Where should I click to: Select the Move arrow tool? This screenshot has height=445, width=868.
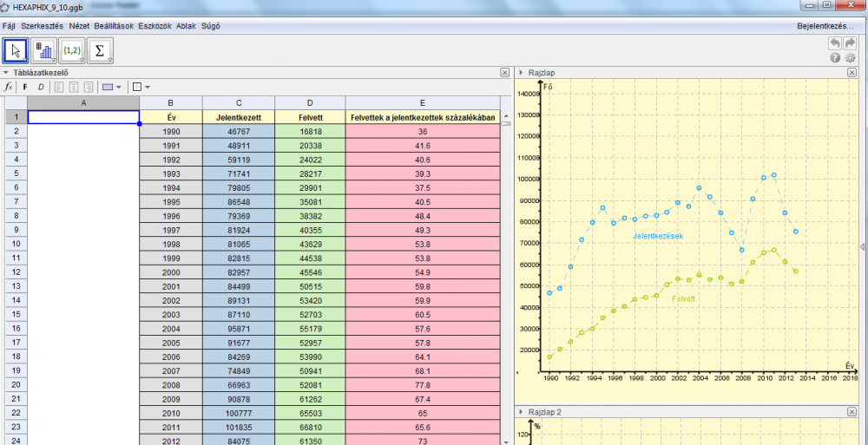point(16,51)
